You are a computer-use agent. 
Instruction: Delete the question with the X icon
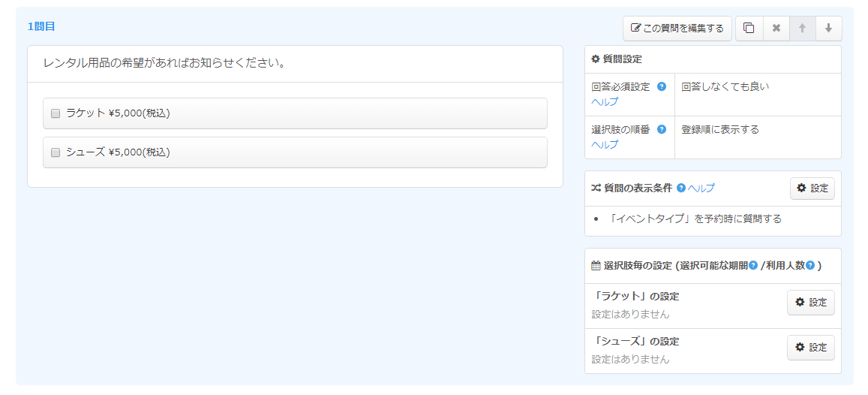(x=776, y=29)
